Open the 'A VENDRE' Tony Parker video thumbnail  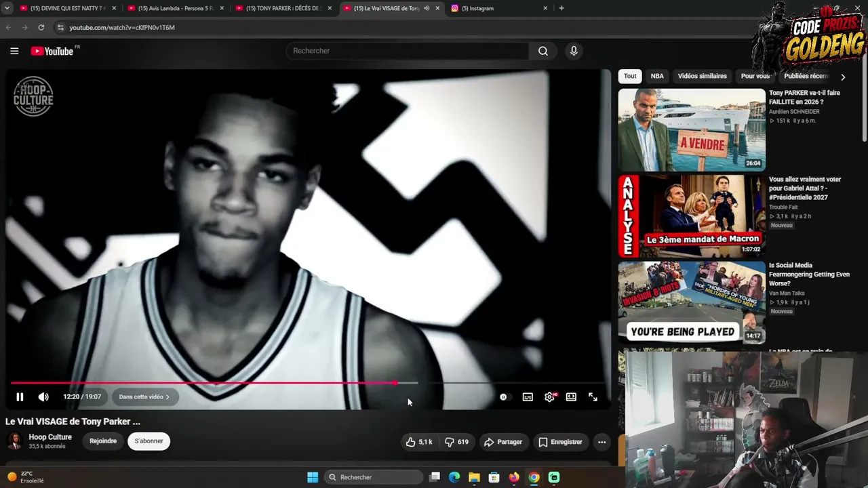click(x=692, y=129)
